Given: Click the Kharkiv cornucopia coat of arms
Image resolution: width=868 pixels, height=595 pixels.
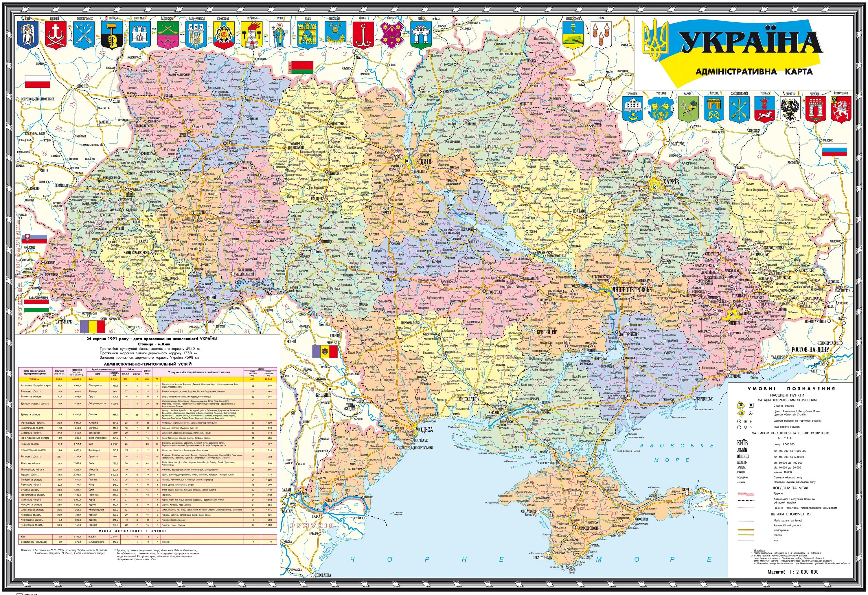Looking at the screenshot, I should (x=688, y=109).
